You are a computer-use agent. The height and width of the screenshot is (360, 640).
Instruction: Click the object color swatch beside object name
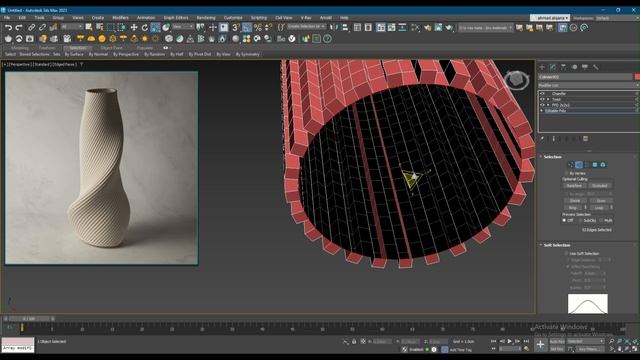click(x=637, y=77)
